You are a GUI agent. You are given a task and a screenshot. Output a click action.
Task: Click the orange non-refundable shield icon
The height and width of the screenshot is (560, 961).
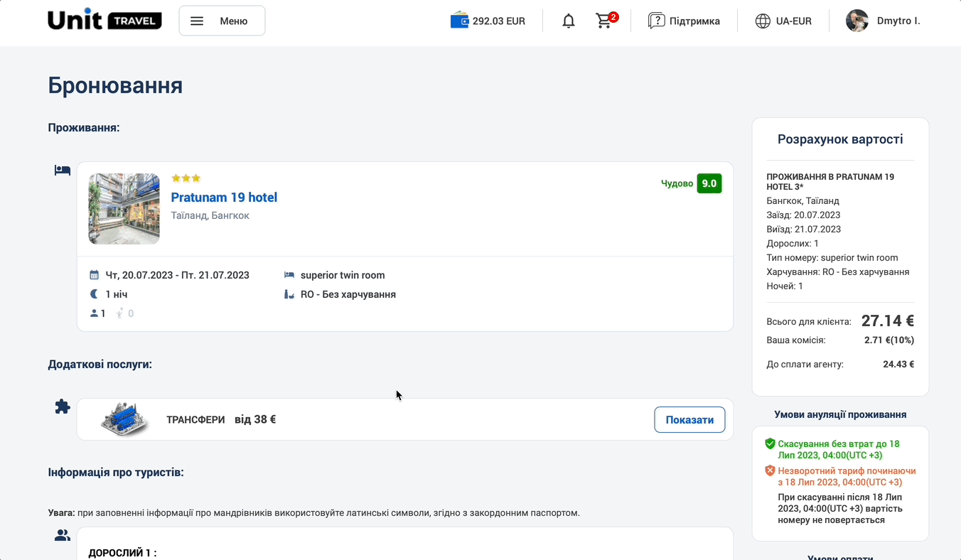click(x=770, y=470)
